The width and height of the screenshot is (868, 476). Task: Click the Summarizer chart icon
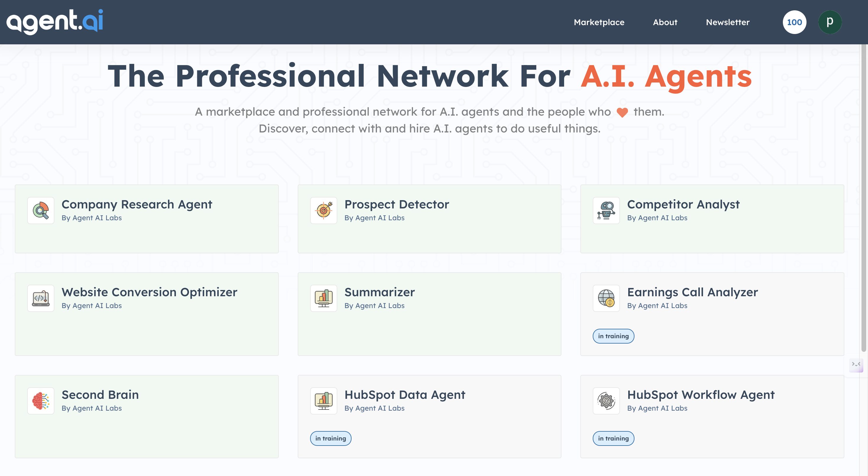coord(323,298)
